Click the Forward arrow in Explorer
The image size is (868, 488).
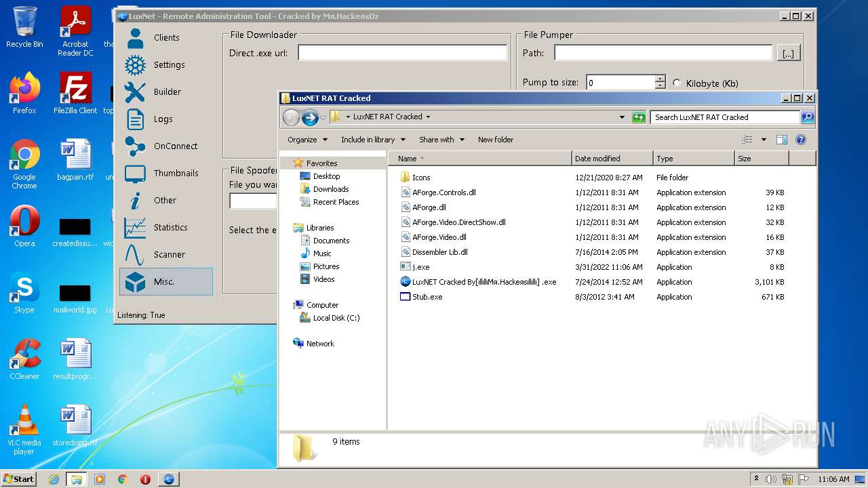[x=310, y=117]
